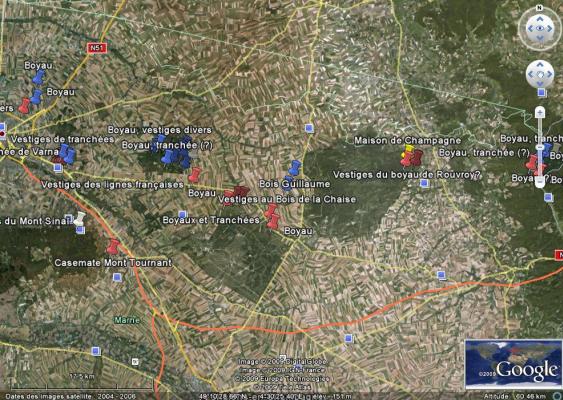Click the red Casemate Mont Tournant pushpin
This screenshot has height=400, width=563.
point(113,247)
